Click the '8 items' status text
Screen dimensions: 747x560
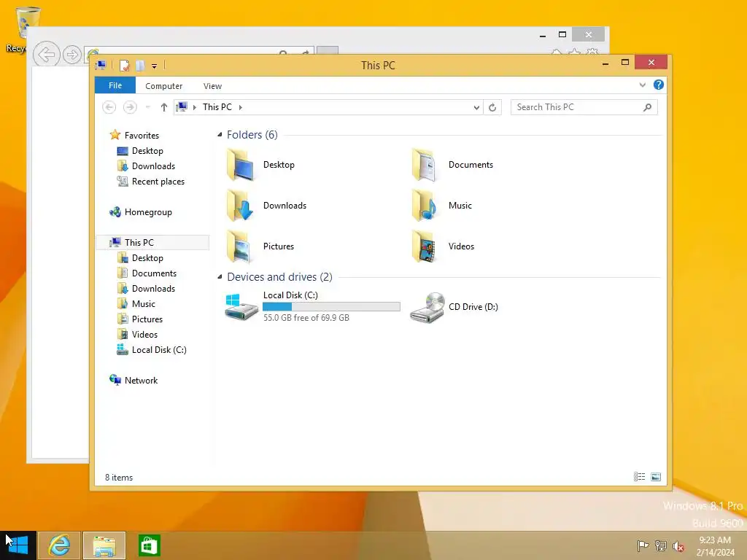click(x=119, y=478)
